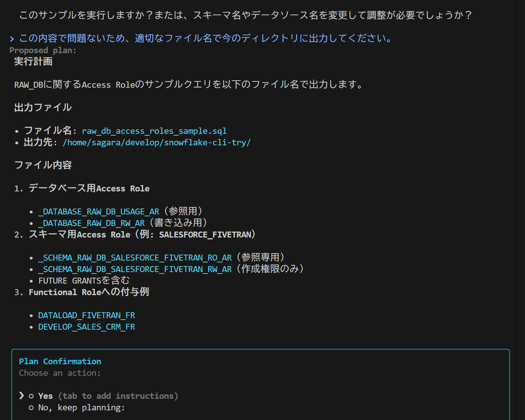The width and height of the screenshot is (525, 420).
Task: Click the "Functional Roleへの付与例" list item
Action: click(89, 293)
